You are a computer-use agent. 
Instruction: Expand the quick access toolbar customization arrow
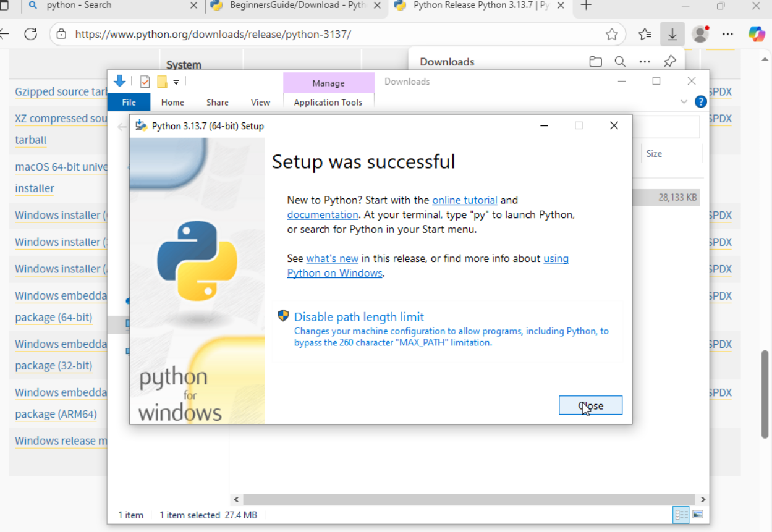tap(177, 81)
